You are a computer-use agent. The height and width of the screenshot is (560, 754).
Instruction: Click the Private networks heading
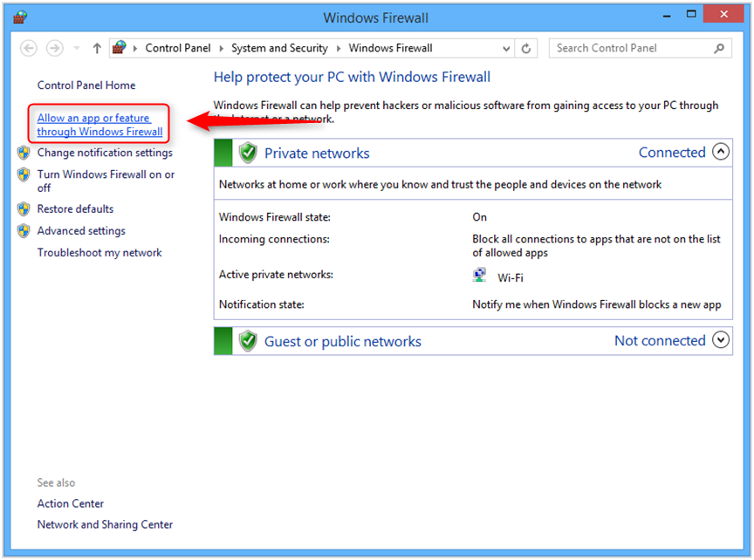tap(317, 154)
